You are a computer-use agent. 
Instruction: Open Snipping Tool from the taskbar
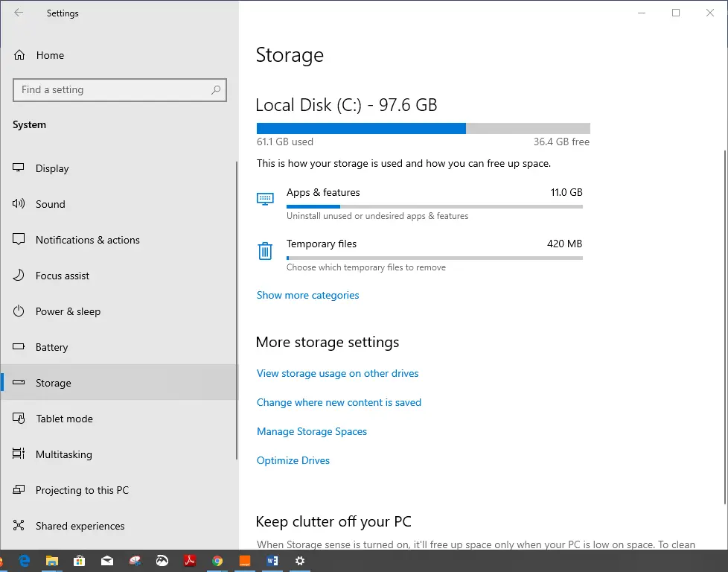click(135, 561)
